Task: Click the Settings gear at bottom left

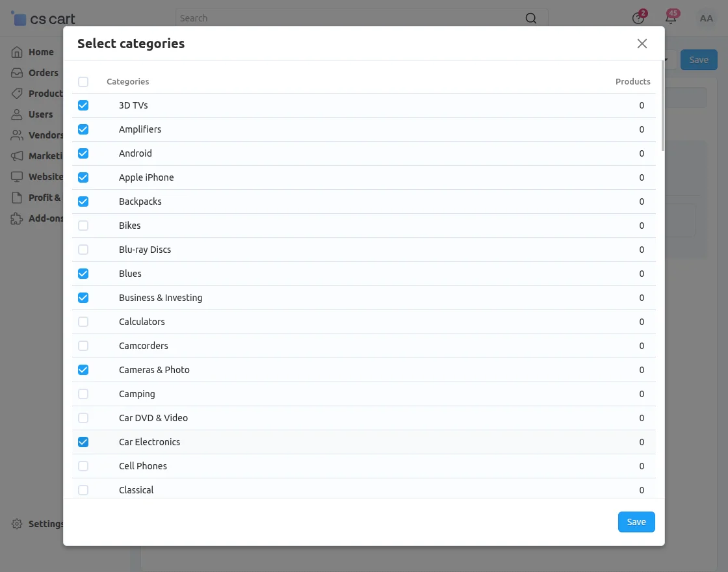Action: (x=17, y=524)
